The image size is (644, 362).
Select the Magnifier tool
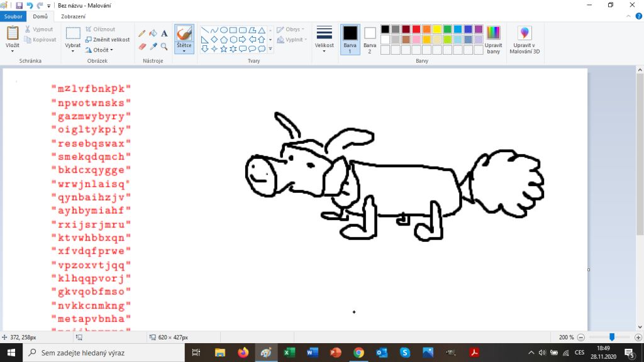(x=164, y=47)
